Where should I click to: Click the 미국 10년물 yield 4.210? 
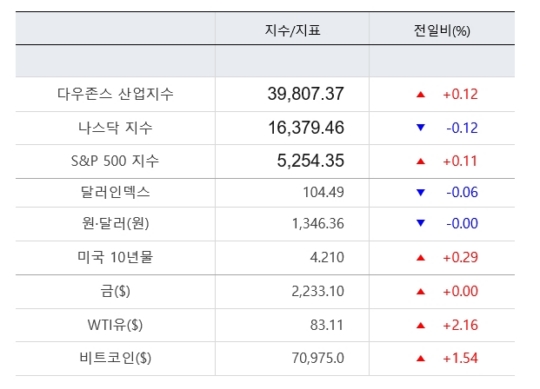click(x=327, y=257)
